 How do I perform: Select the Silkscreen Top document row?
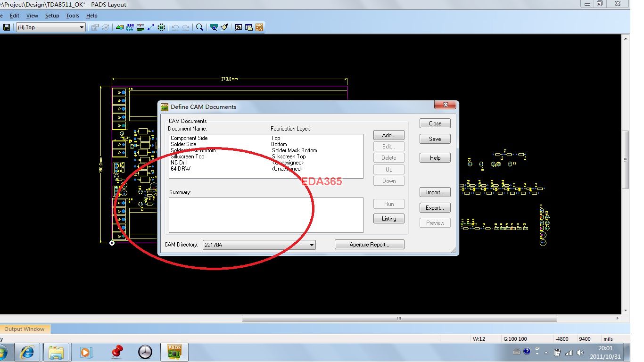click(x=266, y=156)
